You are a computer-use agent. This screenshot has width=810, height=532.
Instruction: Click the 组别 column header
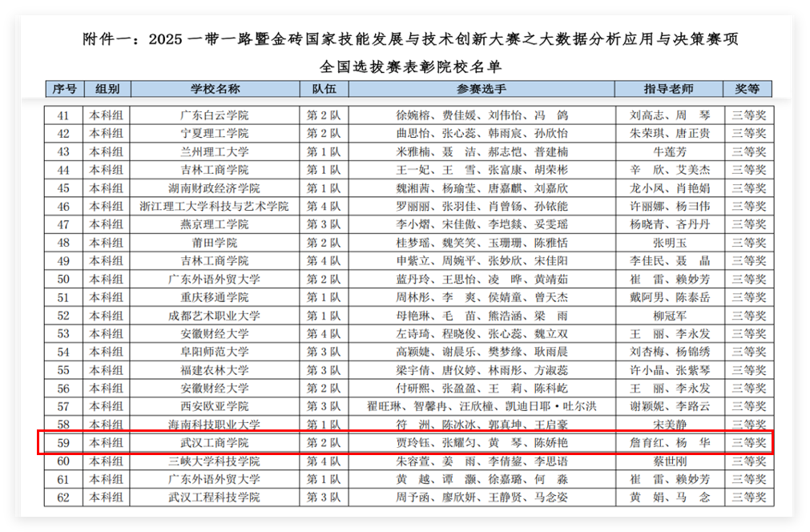107,89
